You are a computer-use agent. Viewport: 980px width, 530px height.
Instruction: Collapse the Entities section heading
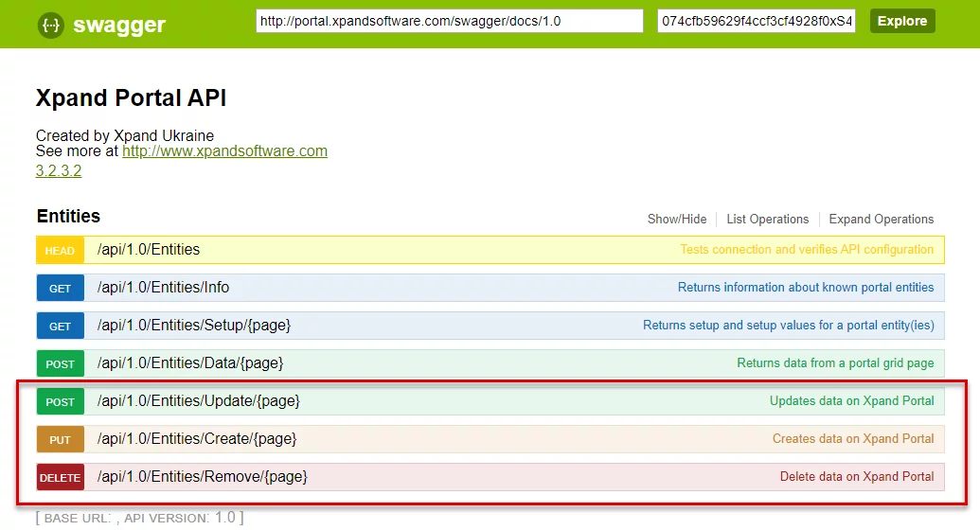coord(68,217)
